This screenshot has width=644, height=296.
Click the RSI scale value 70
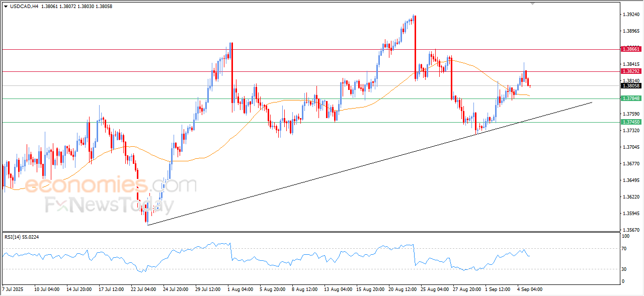(x=625, y=248)
